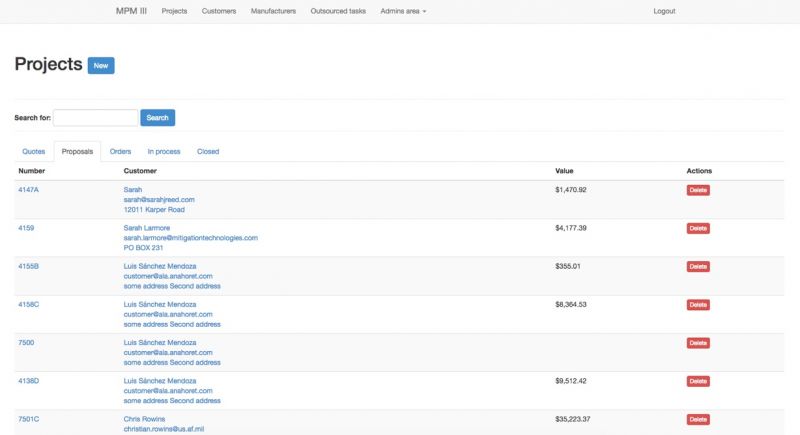Focus the Search for input field
Screen dimensions: 800x435
(x=95, y=118)
